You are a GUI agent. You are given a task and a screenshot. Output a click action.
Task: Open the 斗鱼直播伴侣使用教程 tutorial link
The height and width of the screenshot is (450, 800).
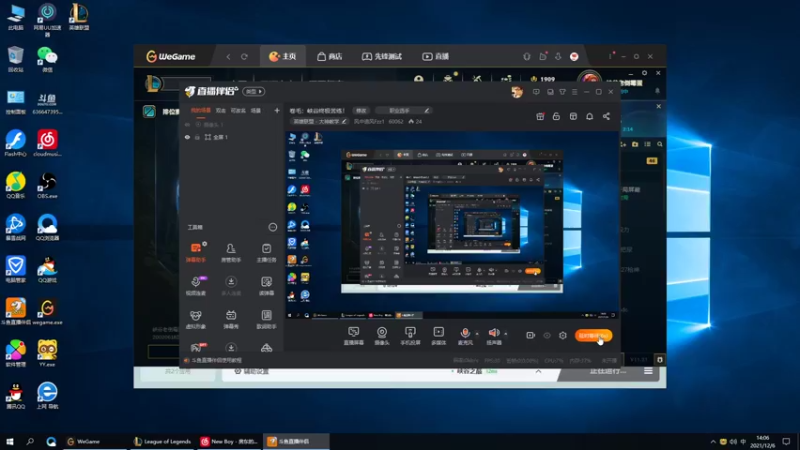pos(216,360)
